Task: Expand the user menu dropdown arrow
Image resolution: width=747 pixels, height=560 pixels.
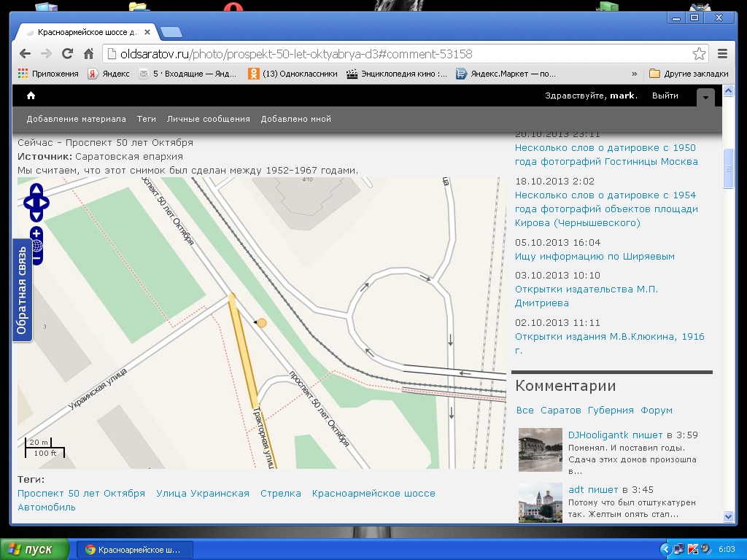Action: 705,98
